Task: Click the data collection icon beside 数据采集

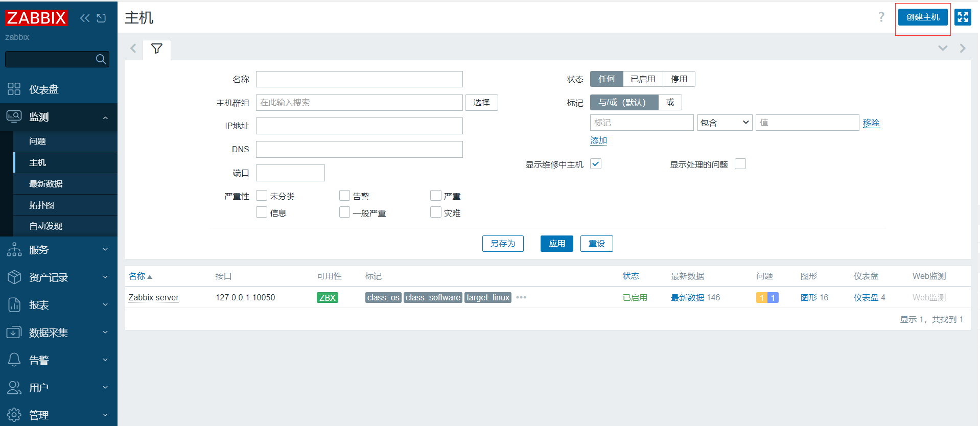Action: click(x=14, y=333)
